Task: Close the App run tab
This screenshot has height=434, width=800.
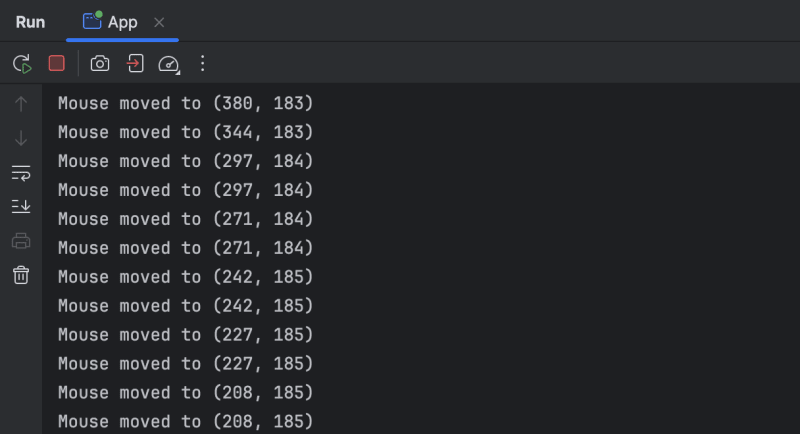Action: point(159,22)
